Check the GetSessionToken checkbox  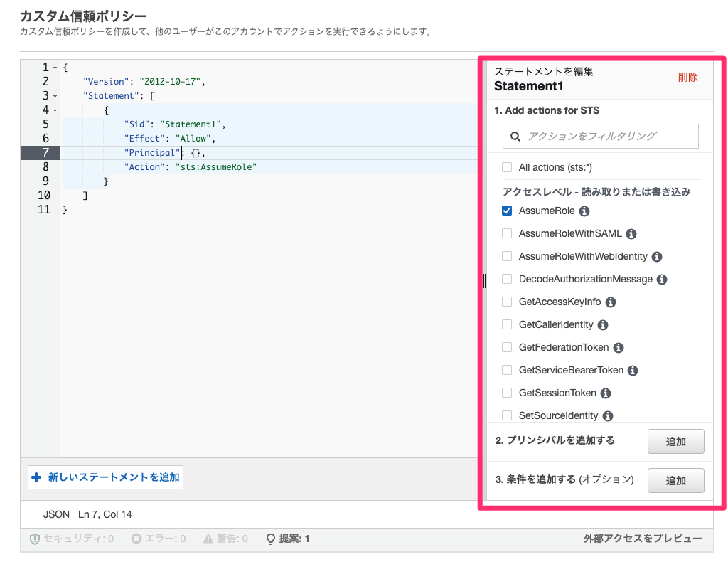click(x=507, y=393)
